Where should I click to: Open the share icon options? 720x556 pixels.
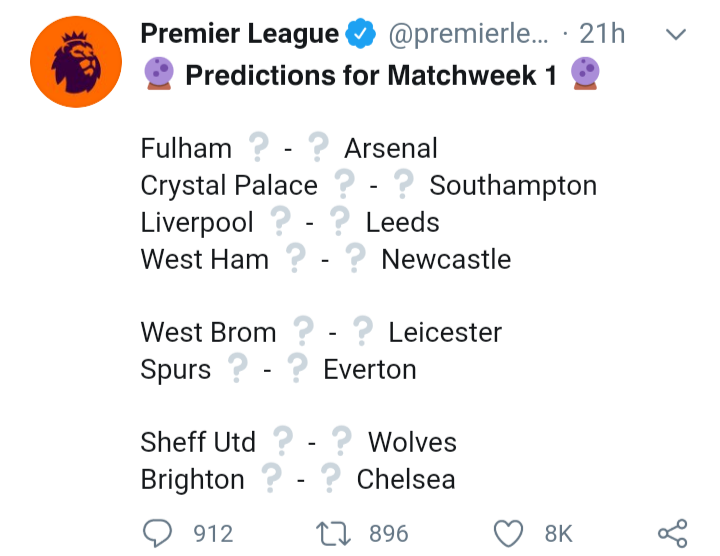click(672, 533)
